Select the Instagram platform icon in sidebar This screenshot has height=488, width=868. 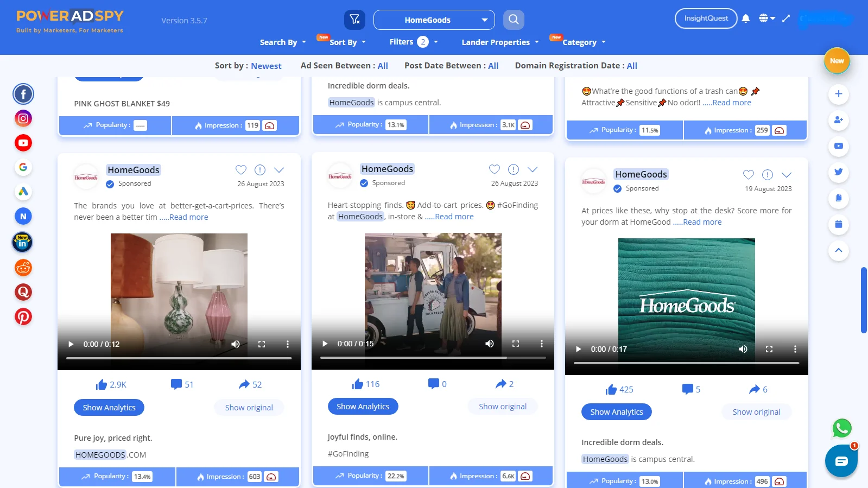click(x=23, y=118)
